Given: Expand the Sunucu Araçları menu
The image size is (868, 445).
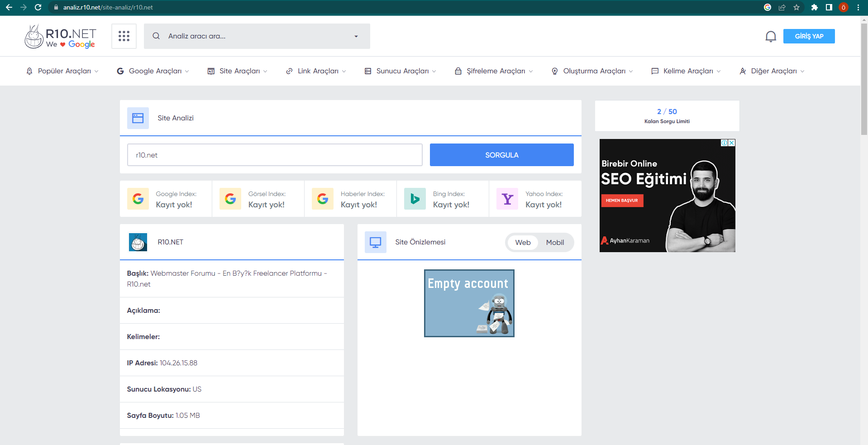Looking at the screenshot, I should [x=401, y=71].
